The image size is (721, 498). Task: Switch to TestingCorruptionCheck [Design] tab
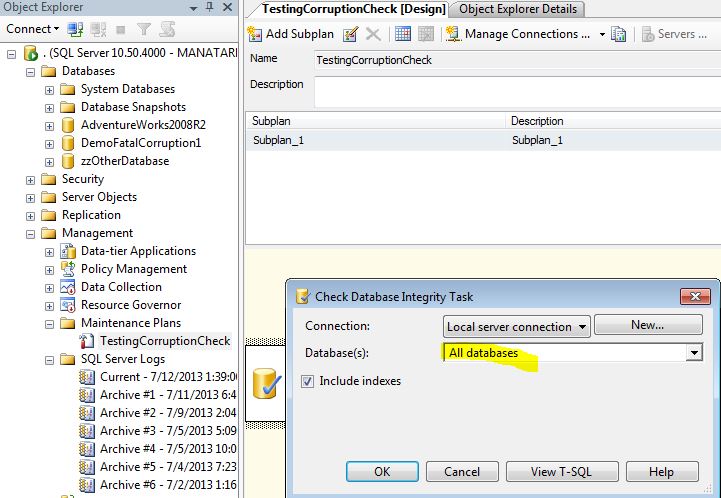(354, 9)
